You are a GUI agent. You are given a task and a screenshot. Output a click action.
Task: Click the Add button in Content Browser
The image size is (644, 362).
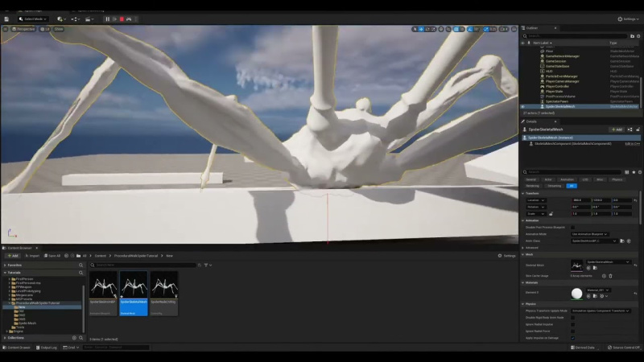point(12,256)
